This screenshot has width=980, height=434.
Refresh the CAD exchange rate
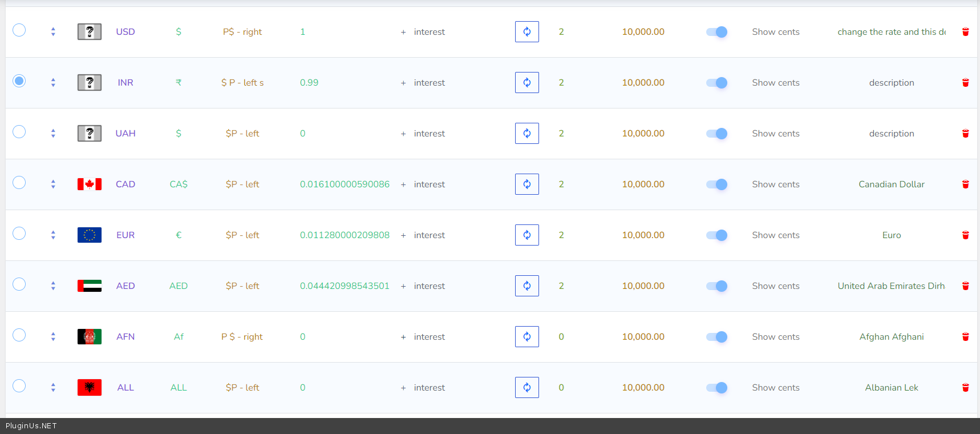click(527, 184)
